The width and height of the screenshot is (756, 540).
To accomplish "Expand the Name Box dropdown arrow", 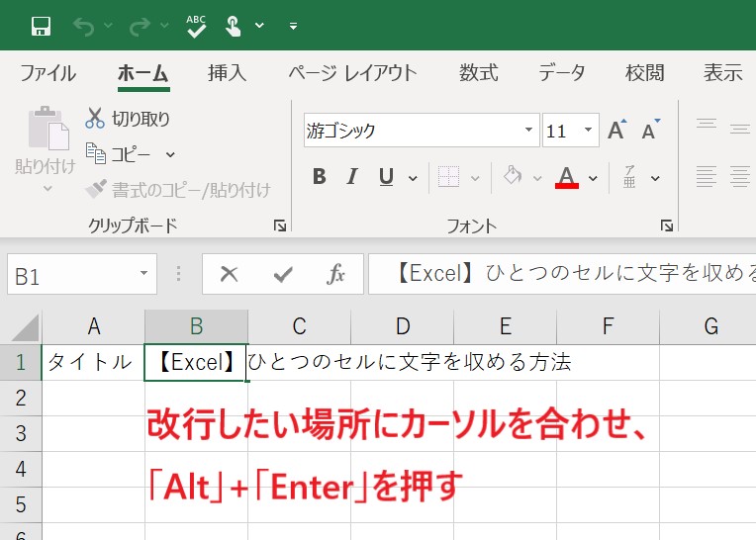I will [x=143, y=274].
